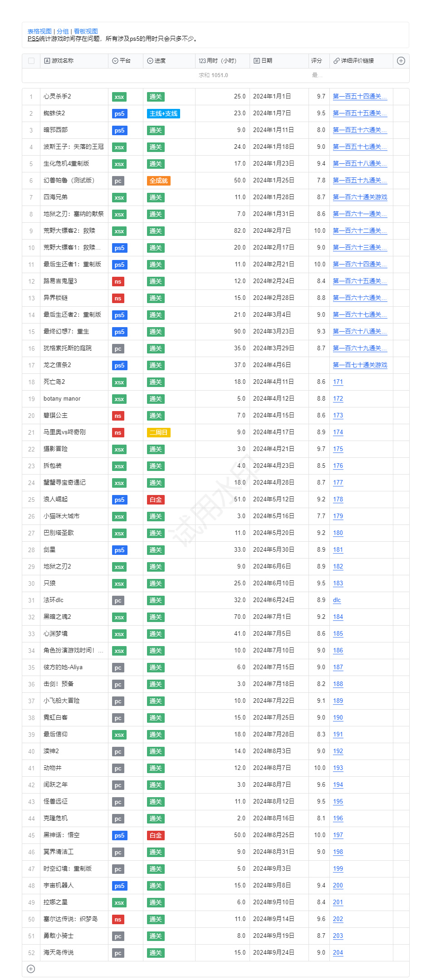This screenshot has height=980, width=431.
Task: Click the 7.8 rating cell for 幻兽帕鲁
Action: tap(319, 181)
